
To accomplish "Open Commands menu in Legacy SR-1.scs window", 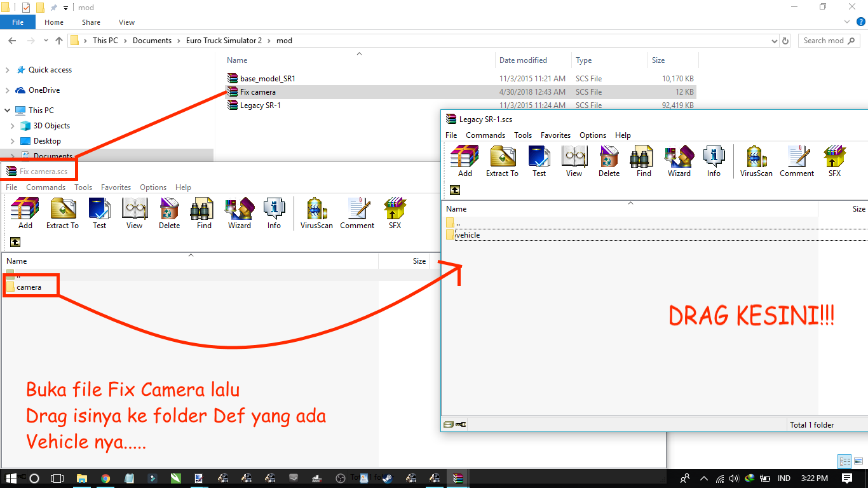I will (x=485, y=135).
